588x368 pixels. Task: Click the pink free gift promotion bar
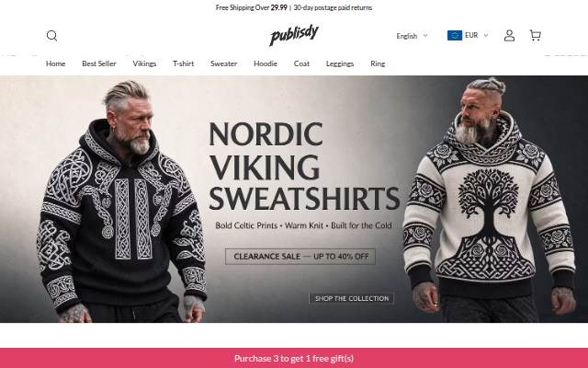294,358
